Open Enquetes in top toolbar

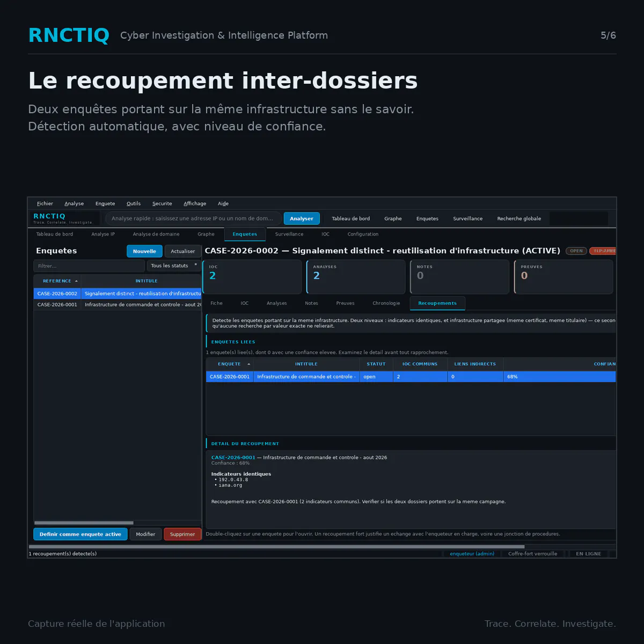coord(427,218)
